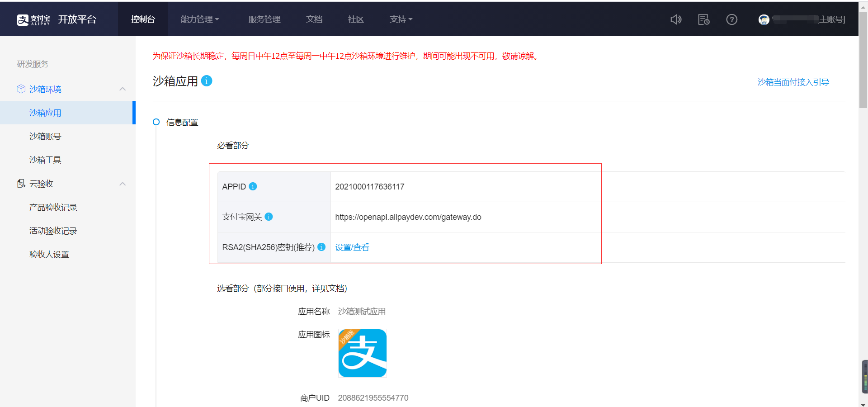Open the 支持 dropdown menu
Image resolution: width=868 pixels, height=407 pixels.
pos(401,19)
